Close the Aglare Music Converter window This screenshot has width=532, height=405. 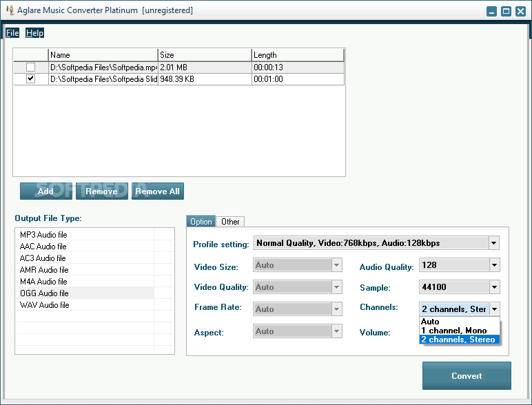coord(520,11)
